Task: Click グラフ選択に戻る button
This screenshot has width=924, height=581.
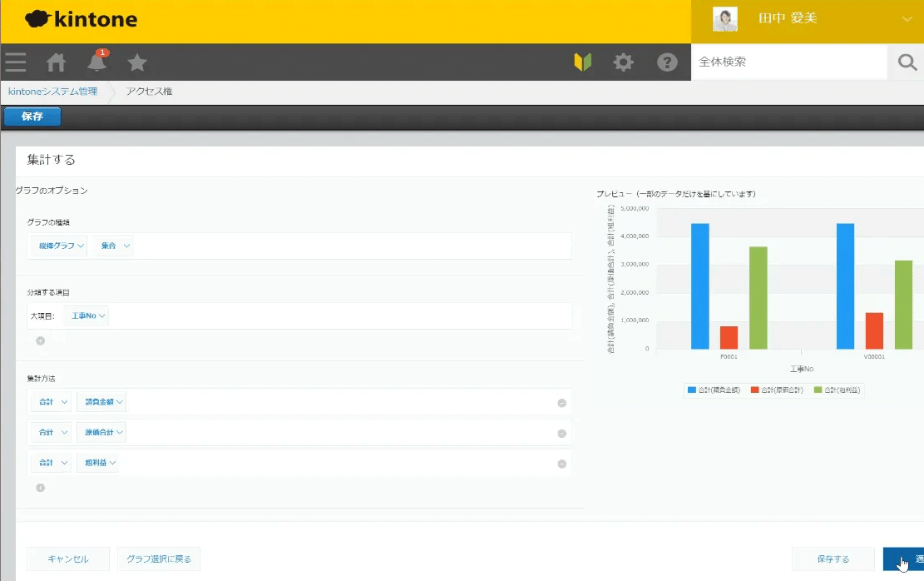Action: coord(159,559)
